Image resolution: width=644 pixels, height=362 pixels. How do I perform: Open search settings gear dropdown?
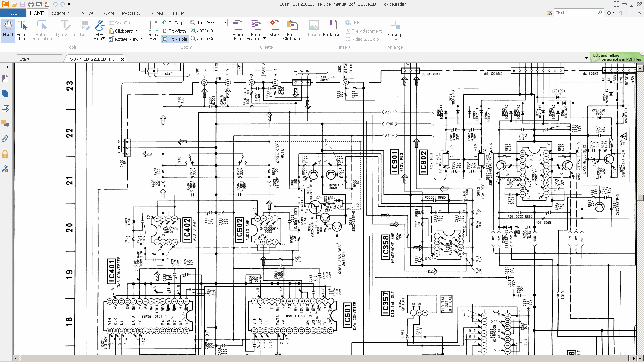click(x=611, y=13)
